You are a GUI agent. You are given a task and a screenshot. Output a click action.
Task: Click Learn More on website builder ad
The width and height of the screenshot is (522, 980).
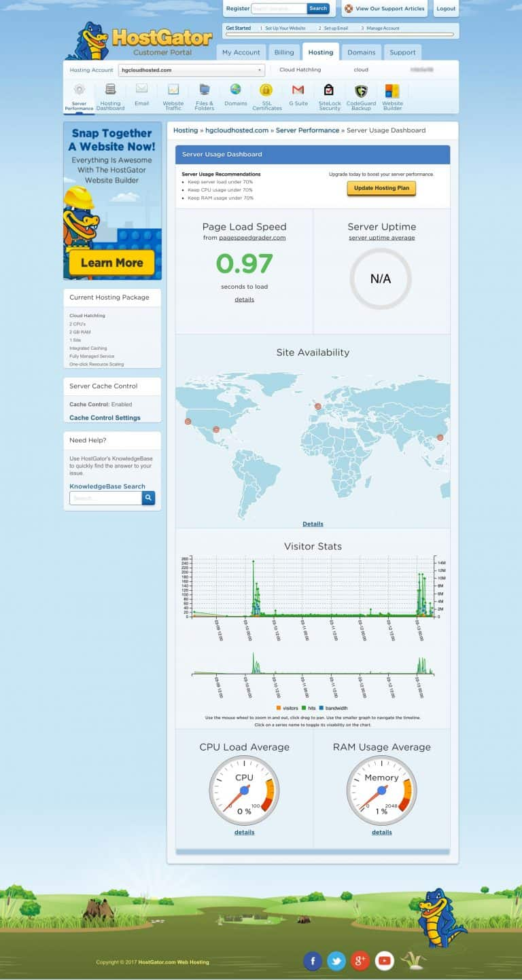click(111, 263)
